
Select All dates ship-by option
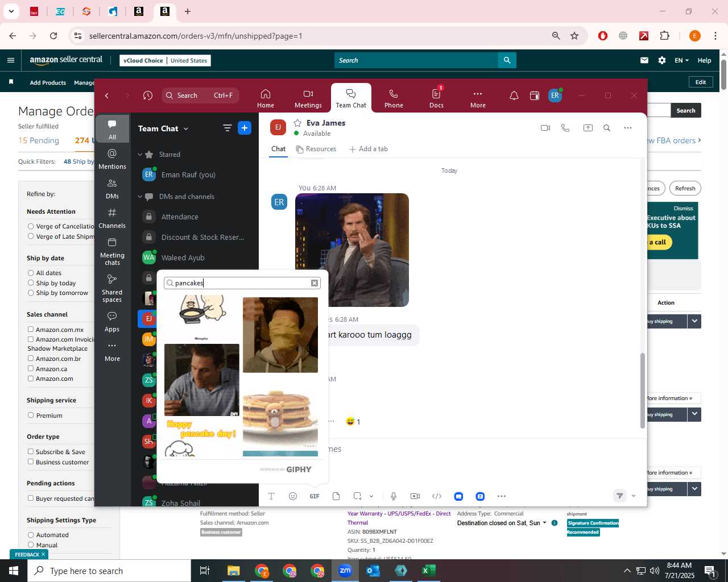click(31, 273)
